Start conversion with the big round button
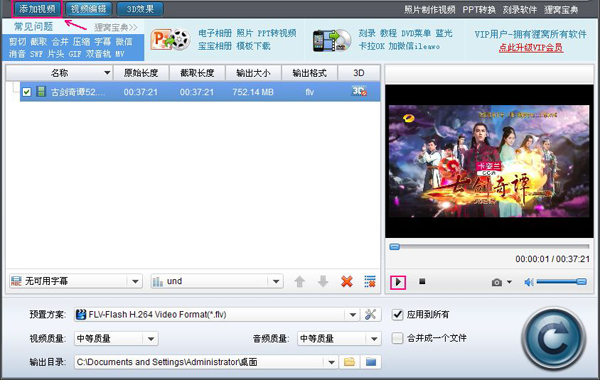Image resolution: width=600 pixels, height=380 pixels. coord(554,339)
